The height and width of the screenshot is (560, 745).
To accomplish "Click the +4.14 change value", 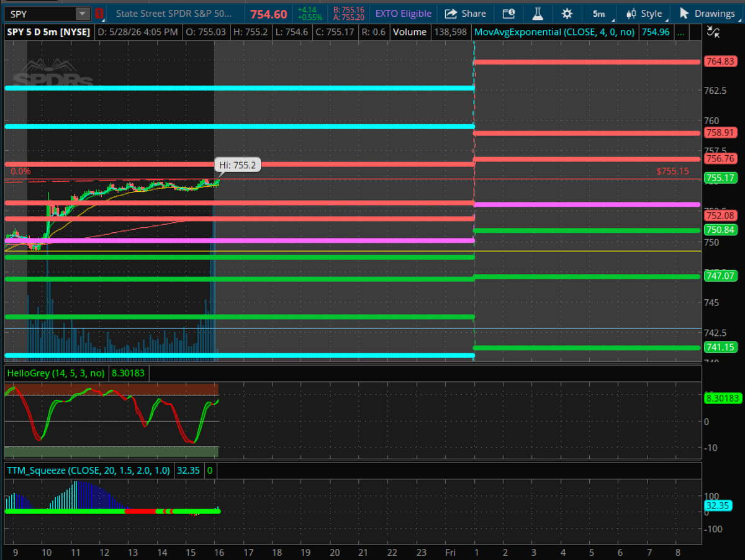I will (308, 10).
